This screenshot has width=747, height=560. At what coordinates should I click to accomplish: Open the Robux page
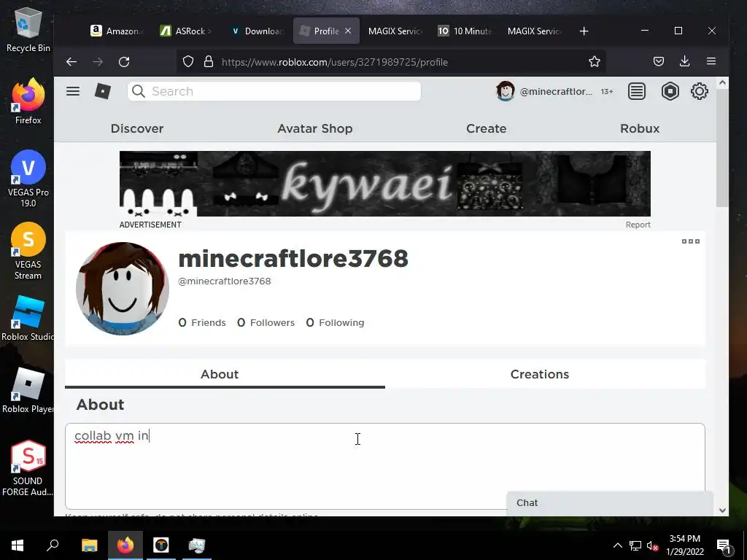(639, 128)
